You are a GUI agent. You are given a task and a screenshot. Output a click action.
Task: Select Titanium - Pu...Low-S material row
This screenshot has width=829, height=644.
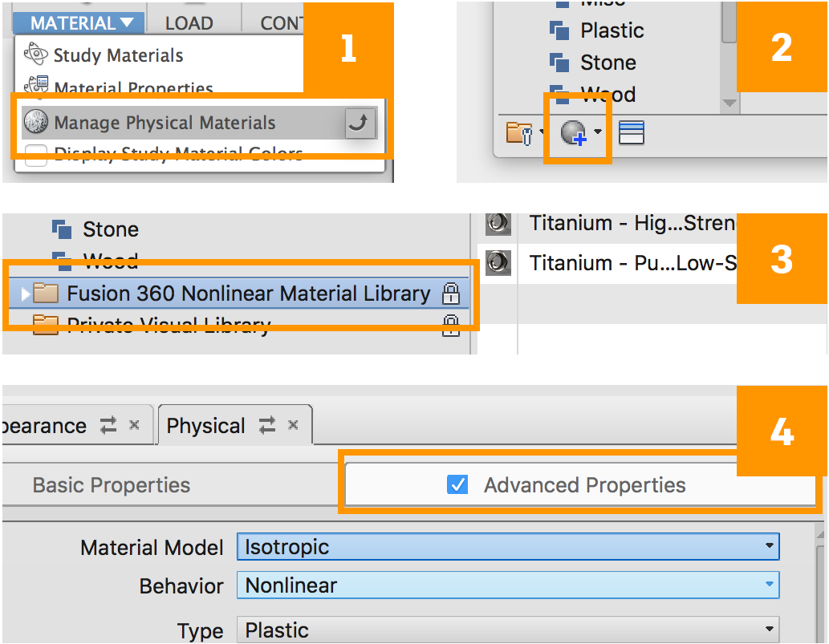(632, 263)
